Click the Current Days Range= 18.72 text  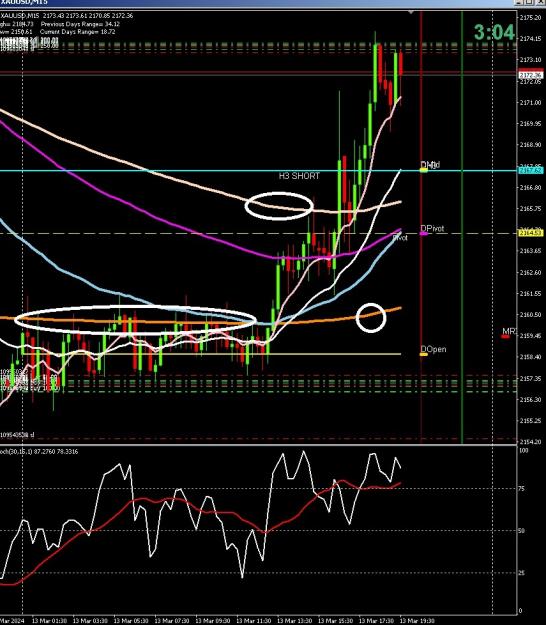[77, 32]
